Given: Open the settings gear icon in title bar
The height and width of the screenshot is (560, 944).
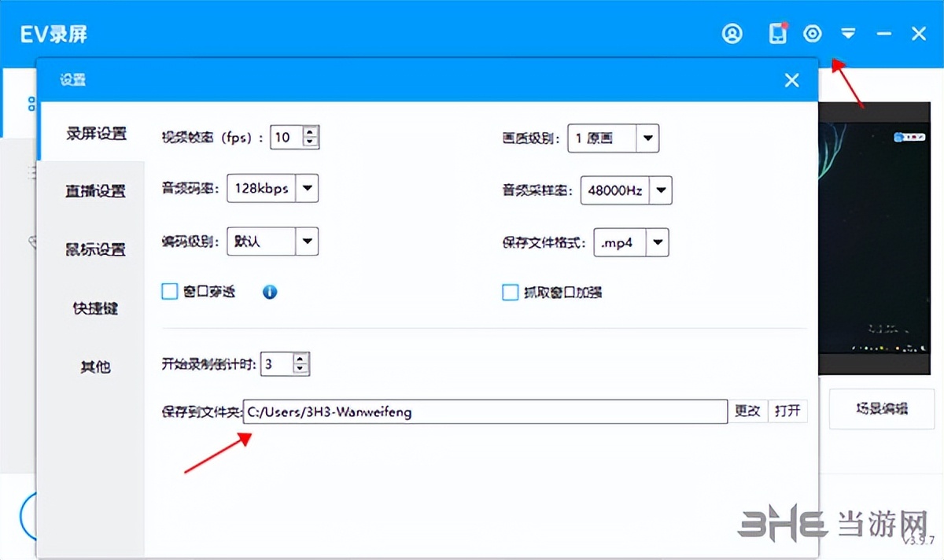Looking at the screenshot, I should click(x=813, y=34).
